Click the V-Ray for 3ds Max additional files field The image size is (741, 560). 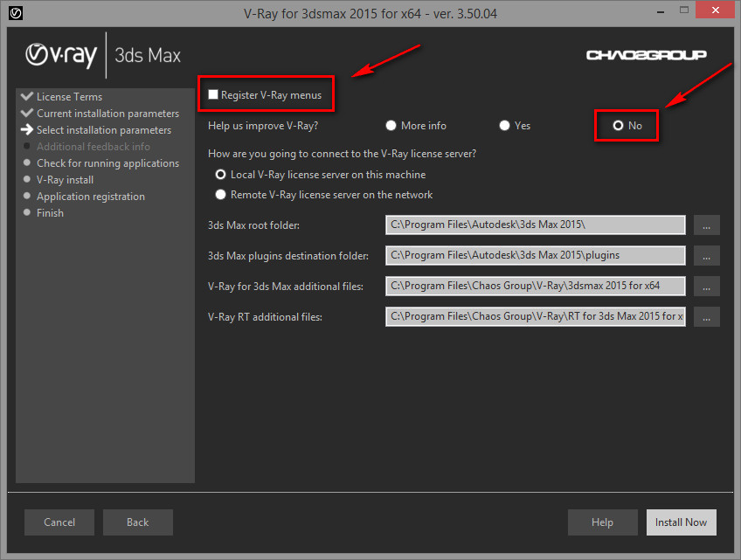coord(536,286)
